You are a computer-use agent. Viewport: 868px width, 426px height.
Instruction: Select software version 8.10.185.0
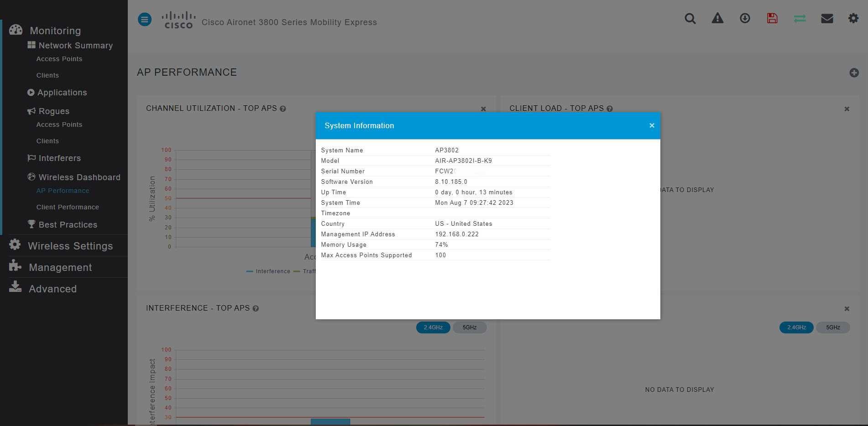(x=451, y=182)
